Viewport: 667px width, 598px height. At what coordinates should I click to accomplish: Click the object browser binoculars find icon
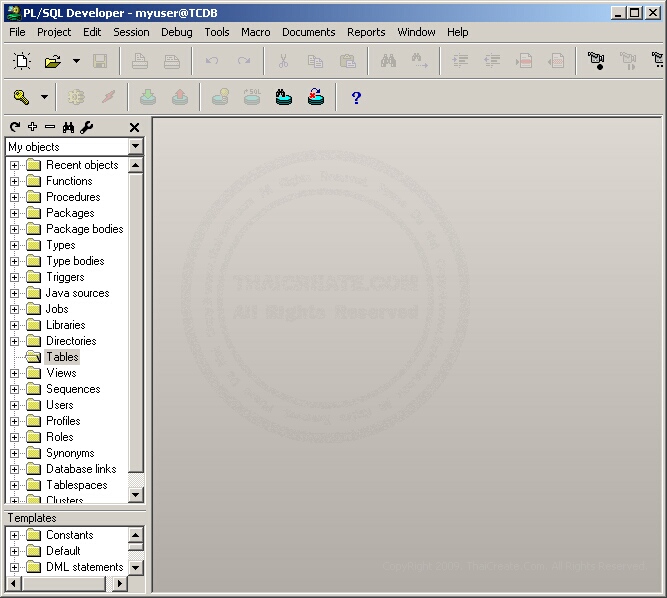coord(68,127)
